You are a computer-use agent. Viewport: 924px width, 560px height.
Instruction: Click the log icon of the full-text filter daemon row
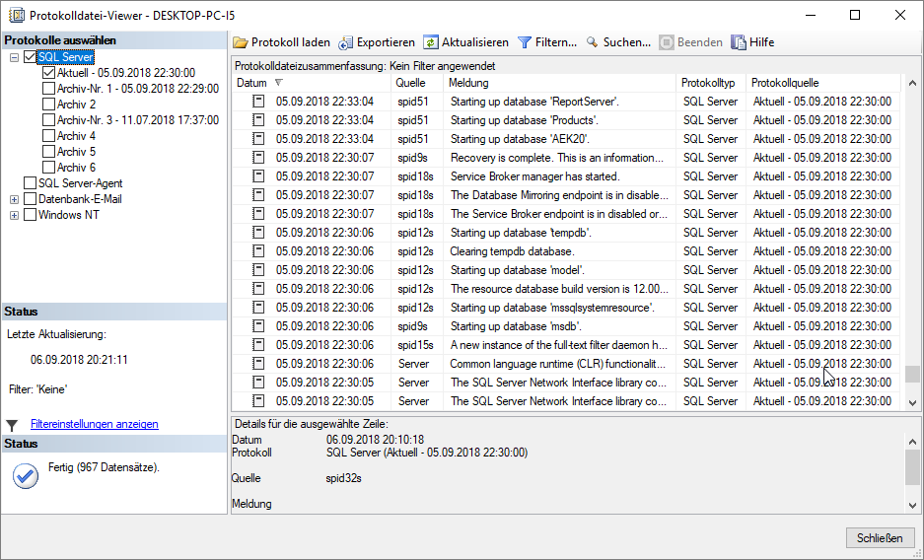[258, 344]
